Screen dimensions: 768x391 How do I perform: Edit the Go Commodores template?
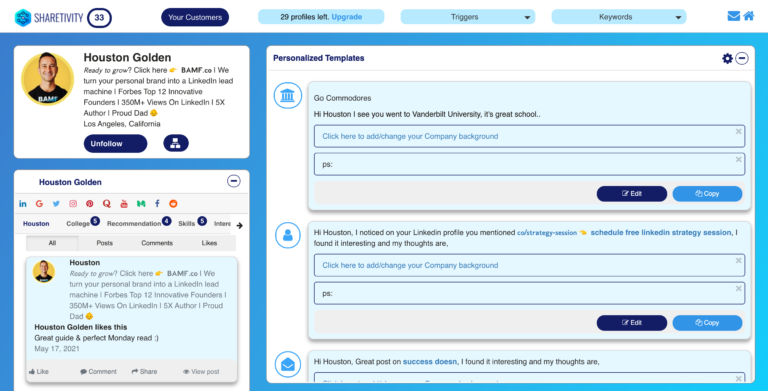[632, 194]
